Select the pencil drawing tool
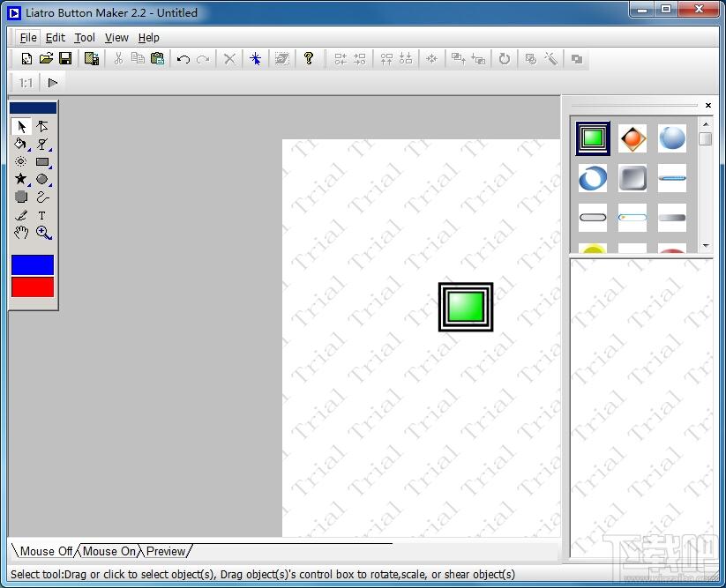Viewport: 726px width, 588px height. [x=21, y=215]
